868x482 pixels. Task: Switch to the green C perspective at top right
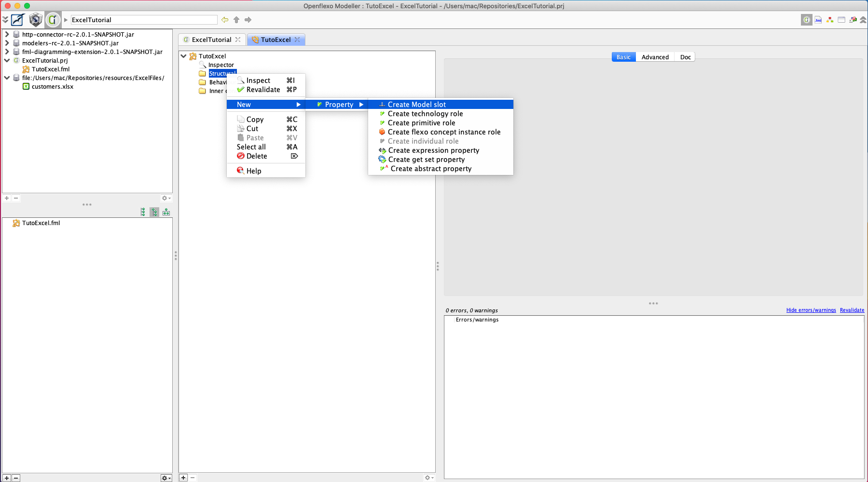807,20
